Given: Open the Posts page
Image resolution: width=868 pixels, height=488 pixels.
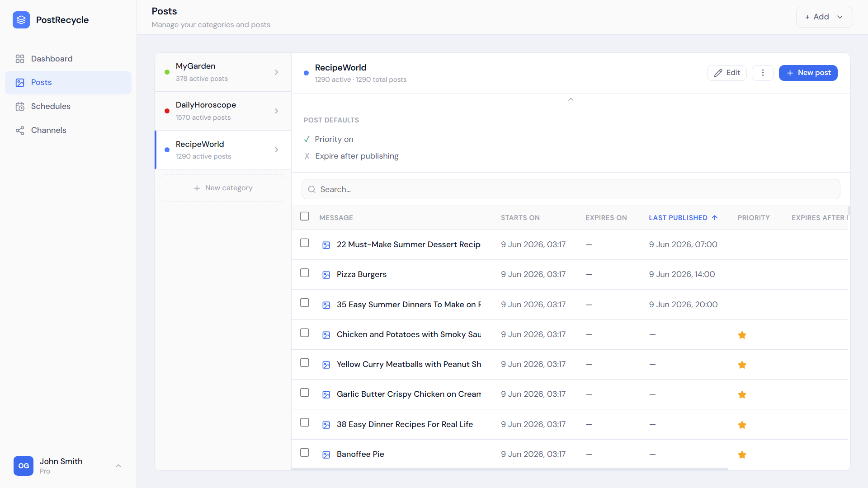Looking at the screenshot, I should (x=68, y=83).
